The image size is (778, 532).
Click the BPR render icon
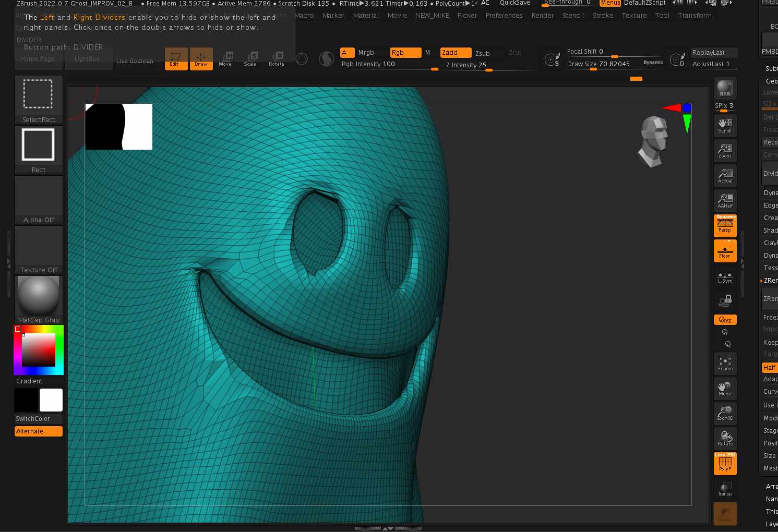pyautogui.click(x=725, y=88)
